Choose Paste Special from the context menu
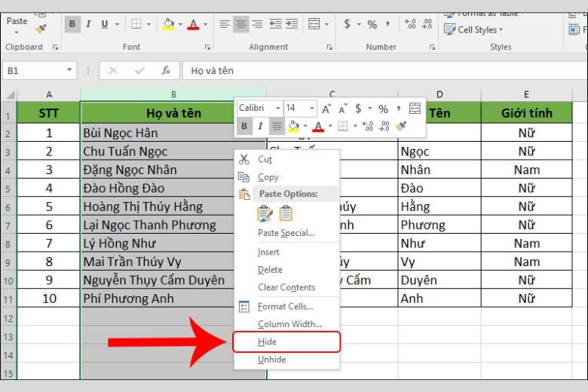Viewport: 588px width, 392px height. pyautogui.click(x=287, y=233)
